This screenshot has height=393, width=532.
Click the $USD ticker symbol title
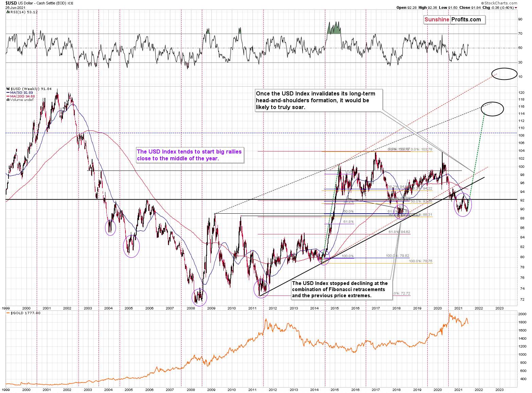(11, 3)
